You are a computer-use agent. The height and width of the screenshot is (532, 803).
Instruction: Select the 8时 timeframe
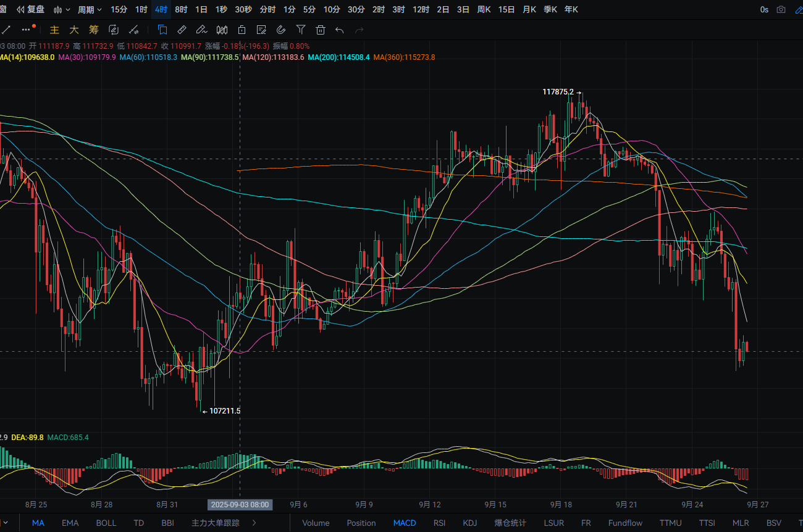[x=181, y=9]
